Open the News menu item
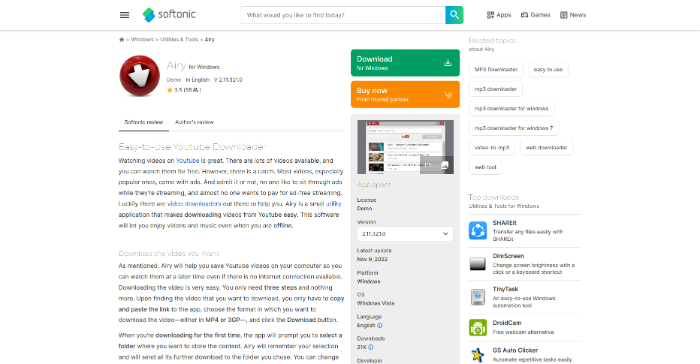700x364 pixels. point(573,15)
